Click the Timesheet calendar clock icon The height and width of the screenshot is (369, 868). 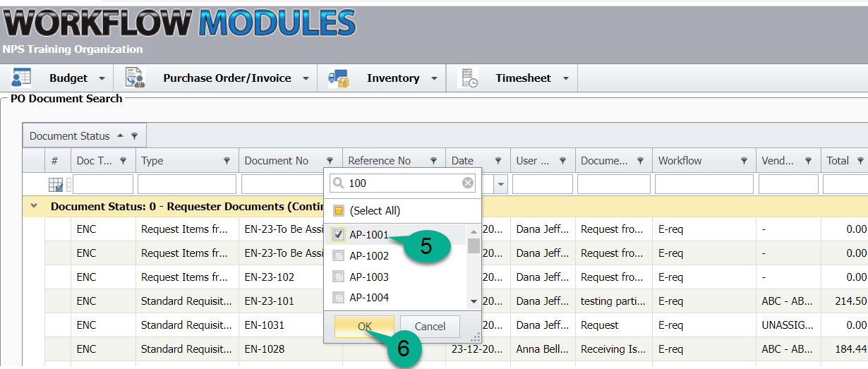pyautogui.click(x=469, y=78)
